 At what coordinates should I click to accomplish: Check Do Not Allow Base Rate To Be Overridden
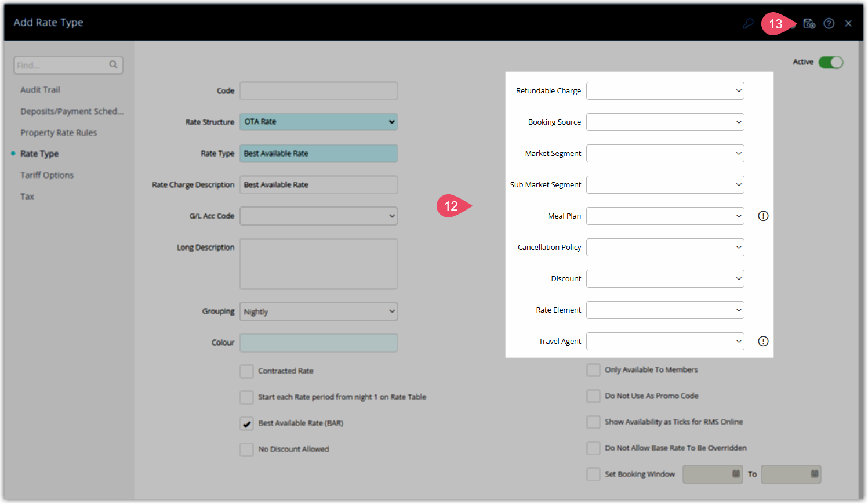tap(593, 448)
